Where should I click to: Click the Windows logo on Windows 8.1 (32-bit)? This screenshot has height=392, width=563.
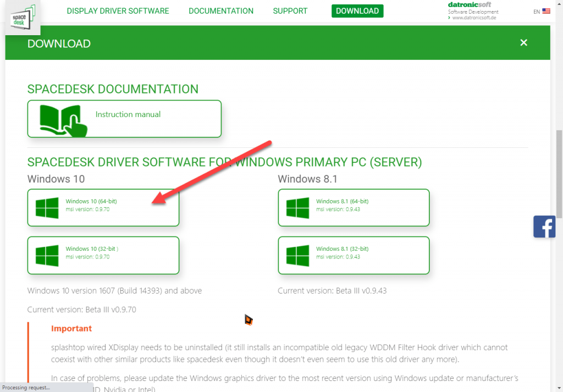[297, 255]
